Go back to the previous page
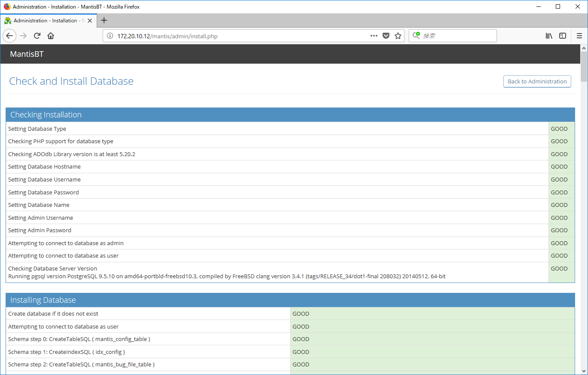Image resolution: width=588 pixels, height=375 pixels. tap(9, 36)
